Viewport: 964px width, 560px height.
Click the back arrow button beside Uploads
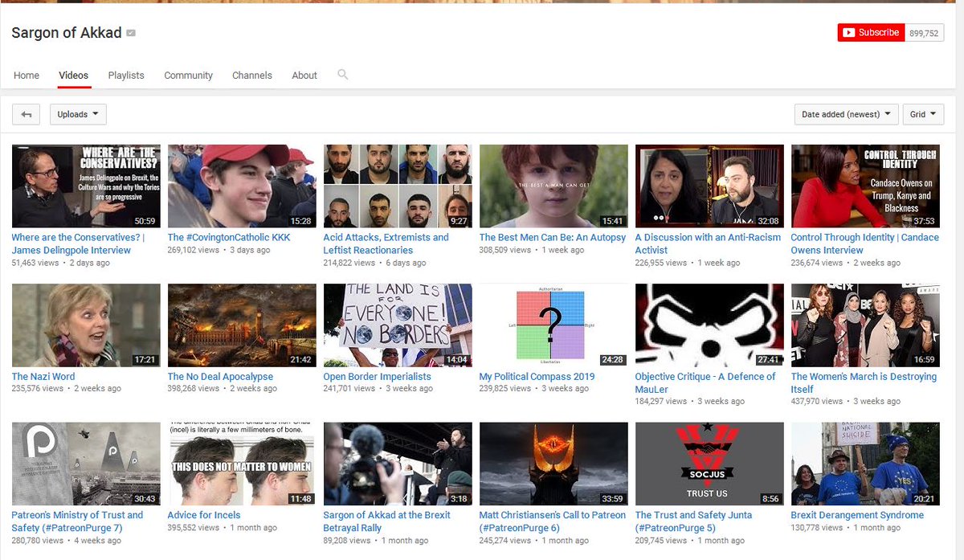(x=27, y=114)
